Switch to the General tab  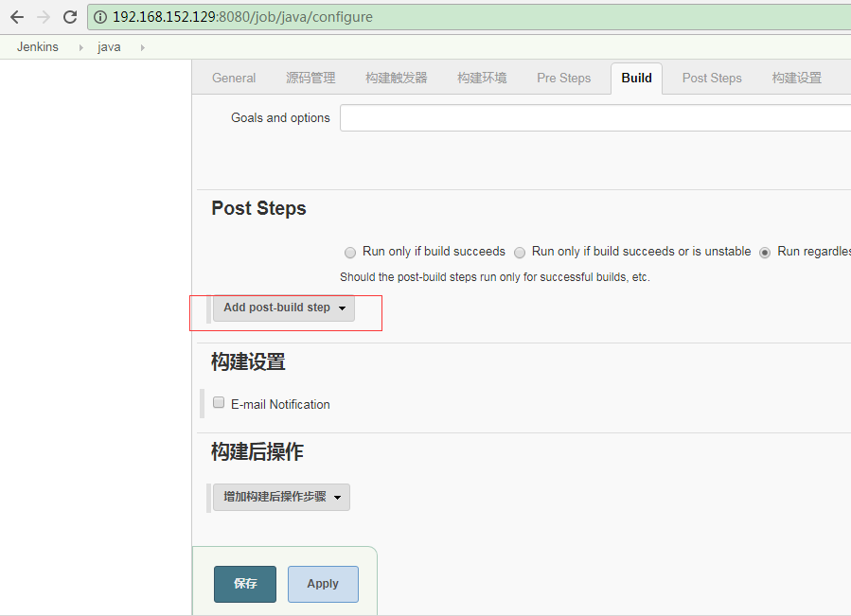234,79
